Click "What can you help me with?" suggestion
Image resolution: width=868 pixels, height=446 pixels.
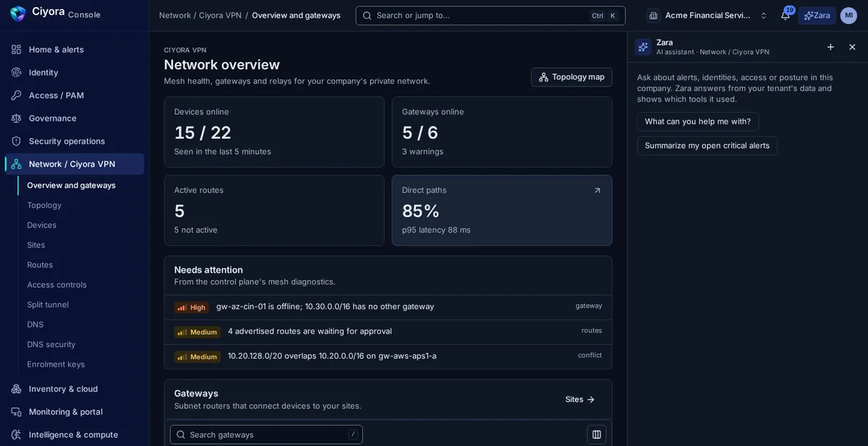[698, 121]
